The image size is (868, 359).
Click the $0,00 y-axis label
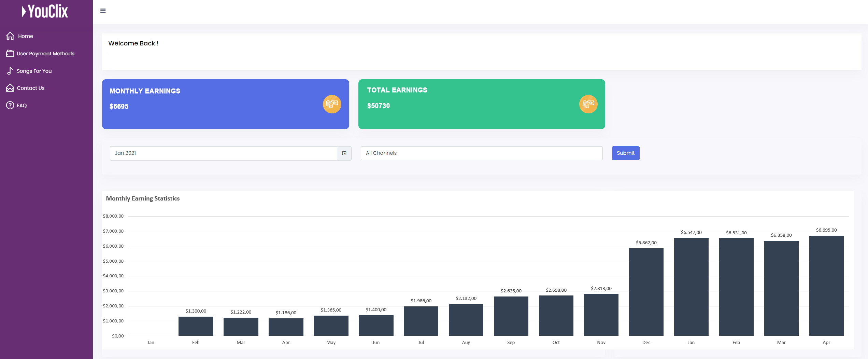tap(118, 336)
